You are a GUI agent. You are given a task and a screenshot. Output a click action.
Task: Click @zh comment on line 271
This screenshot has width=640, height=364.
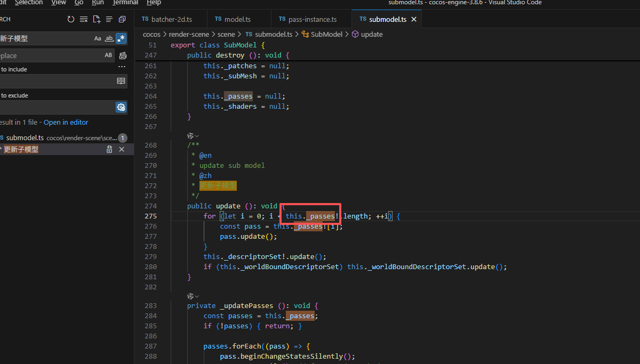point(205,176)
